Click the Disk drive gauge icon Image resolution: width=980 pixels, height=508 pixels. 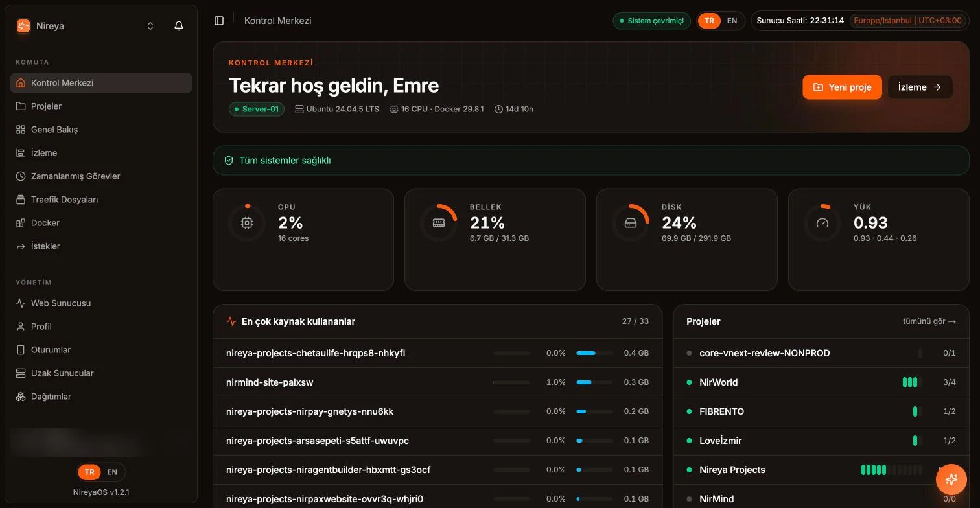[631, 223]
